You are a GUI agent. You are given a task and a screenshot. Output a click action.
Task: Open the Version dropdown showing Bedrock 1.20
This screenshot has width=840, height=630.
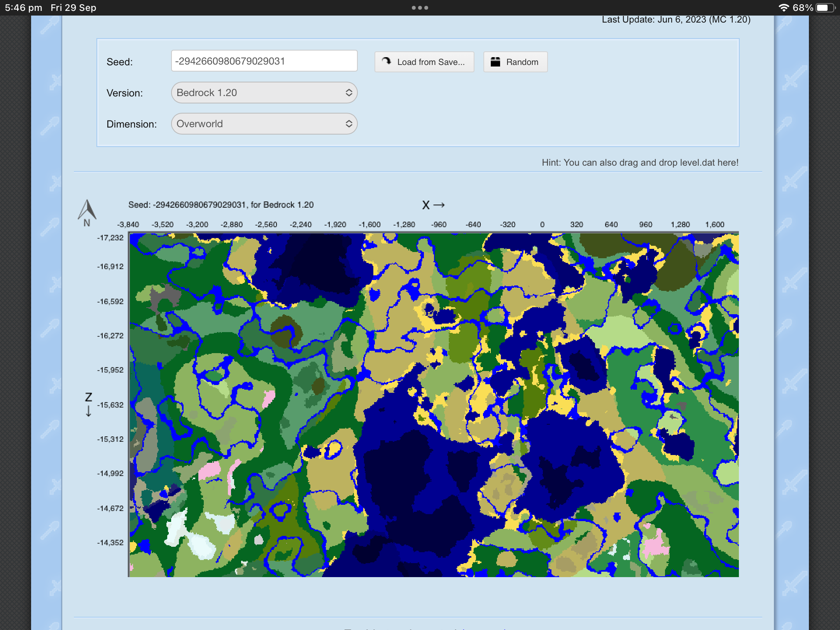point(264,93)
